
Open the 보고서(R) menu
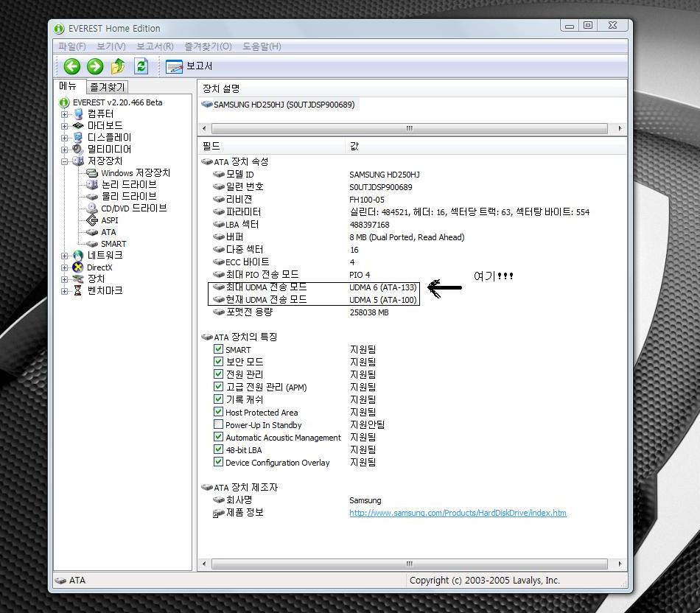[x=155, y=46]
